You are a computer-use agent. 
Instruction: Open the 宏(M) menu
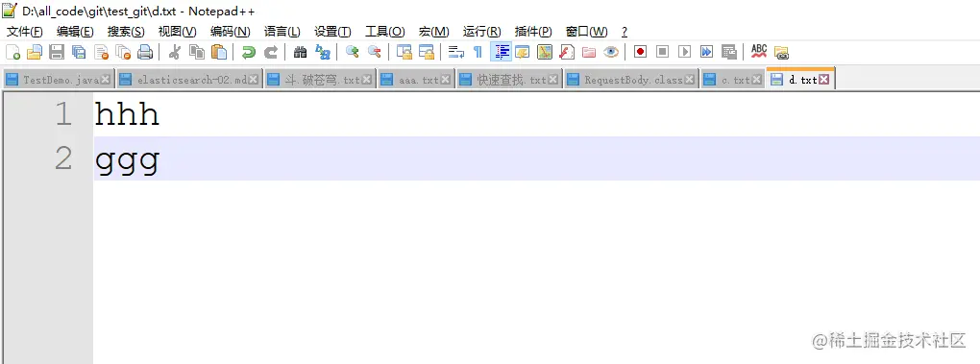[x=433, y=32]
